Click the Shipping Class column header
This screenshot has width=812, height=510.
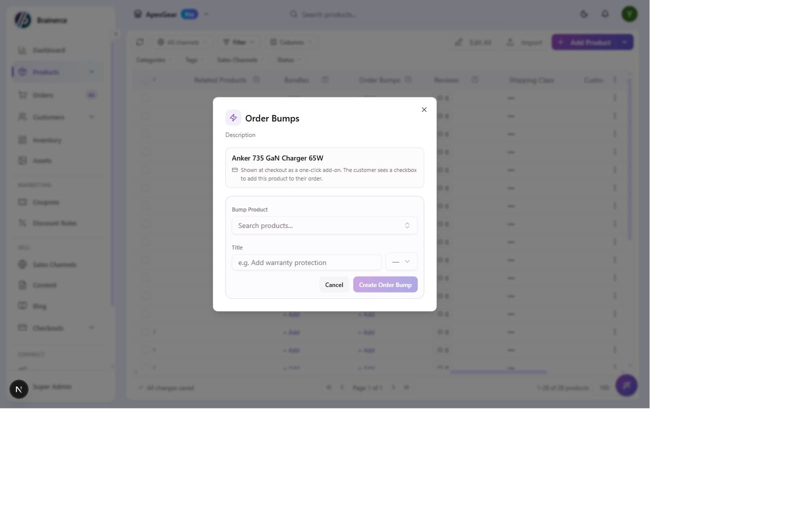[x=531, y=80]
